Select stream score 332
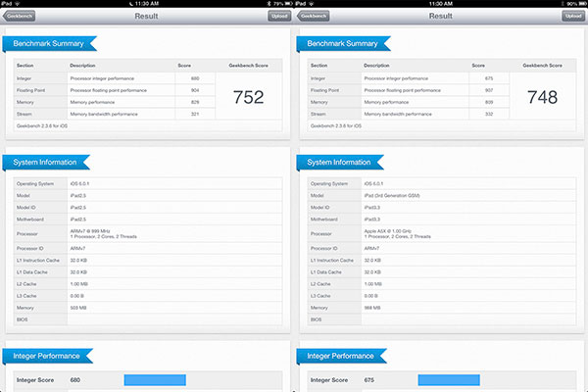 click(489, 114)
